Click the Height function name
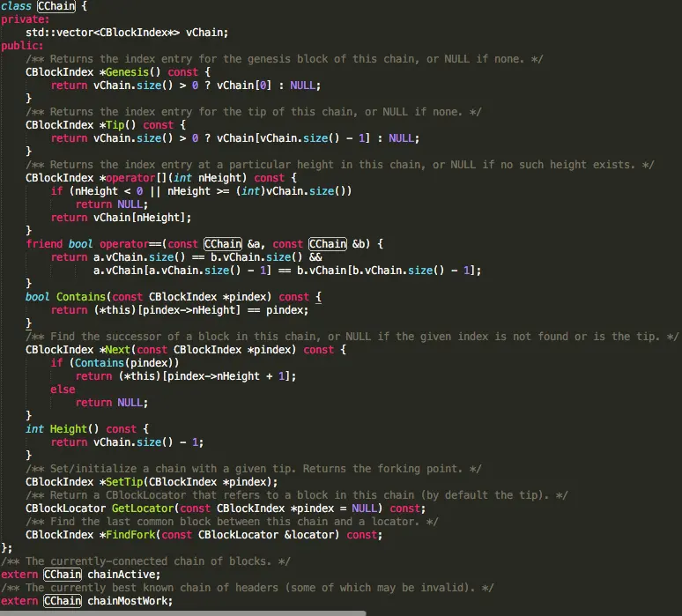The width and height of the screenshot is (682, 616). click(69, 429)
